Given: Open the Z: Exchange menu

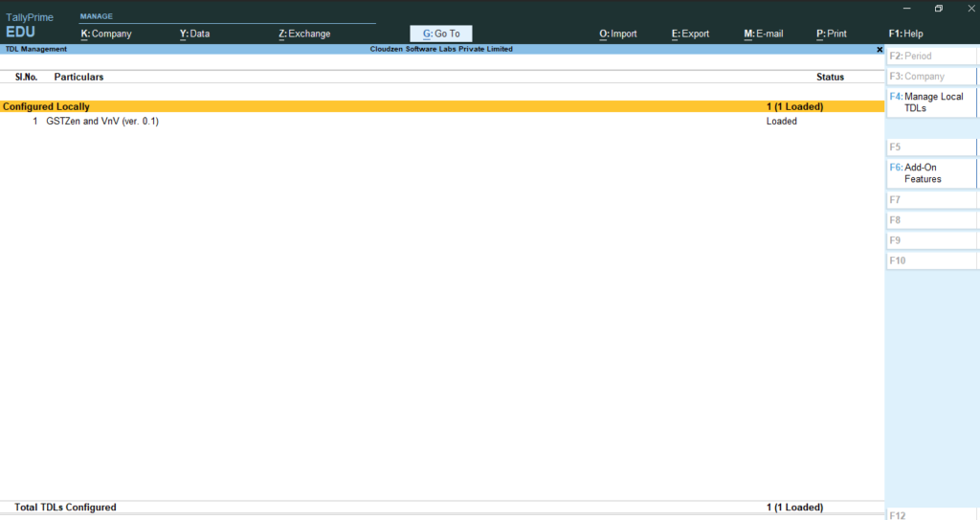Looking at the screenshot, I should click(x=304, y=34).
